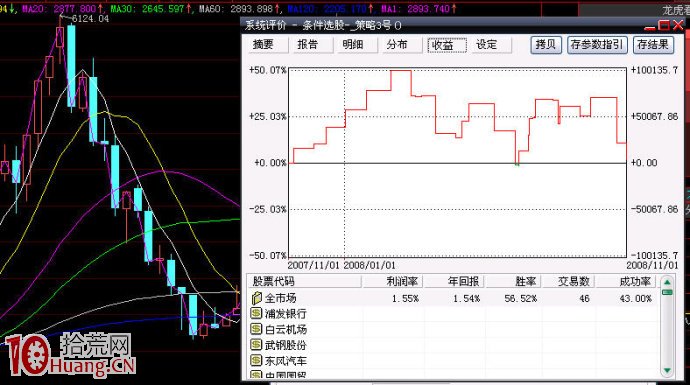The width and height of the screenshot is (690, 385).
Task: Sort by the 股票代码 column header
Action: (305, 282)
